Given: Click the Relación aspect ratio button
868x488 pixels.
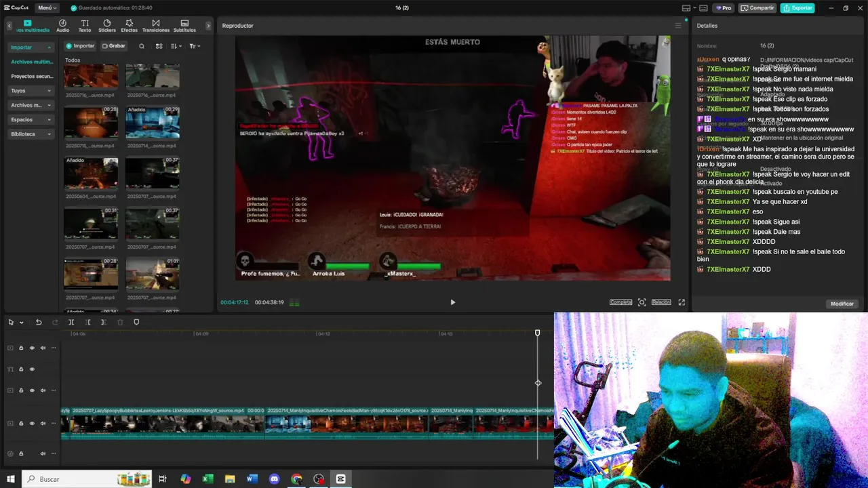Looking at the screenshot, I should point(661,302).
